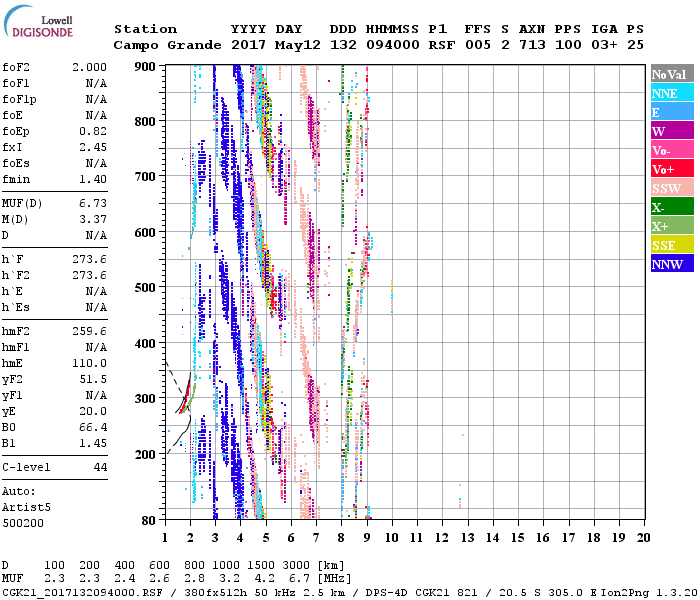This screenshot has width=700, height=600.
Task: Click the Campo Grande station name
Action: coord(167,45)
